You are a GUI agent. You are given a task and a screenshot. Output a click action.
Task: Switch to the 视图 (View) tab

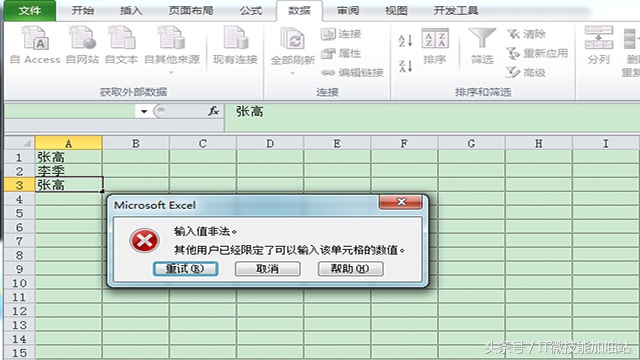[x=396, y=11]
